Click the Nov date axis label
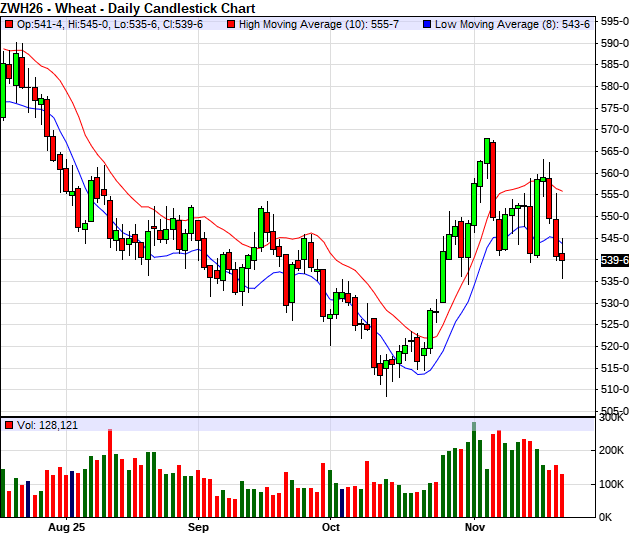Screen dimensions: 640x536 click(x=474, y=526)
